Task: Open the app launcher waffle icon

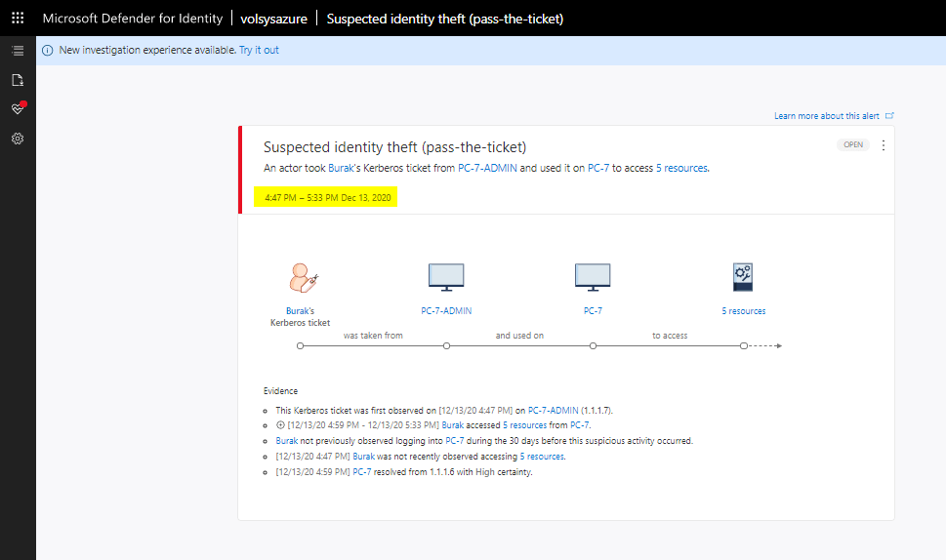Action: [18, 19]
